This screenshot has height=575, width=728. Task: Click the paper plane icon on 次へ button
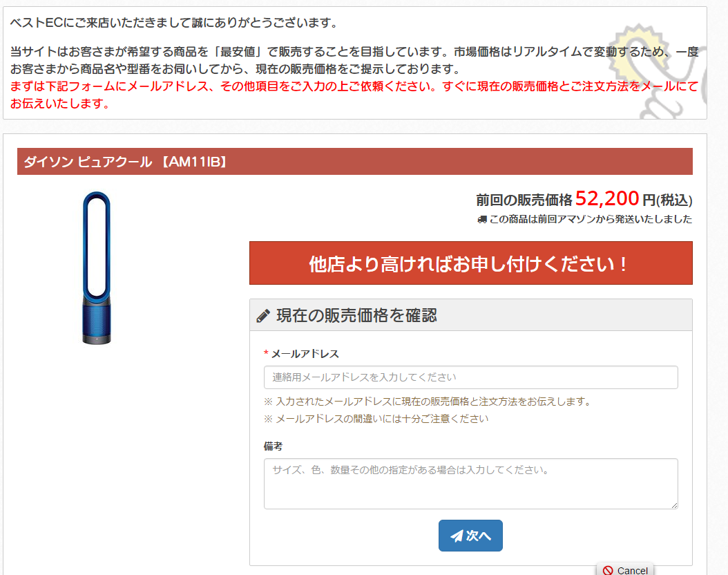457,536
